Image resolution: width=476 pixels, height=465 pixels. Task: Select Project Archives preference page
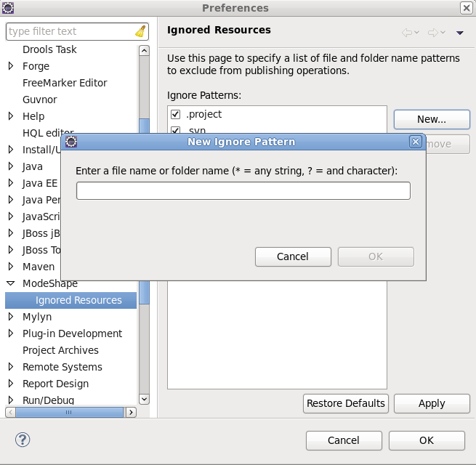(60, 350)
